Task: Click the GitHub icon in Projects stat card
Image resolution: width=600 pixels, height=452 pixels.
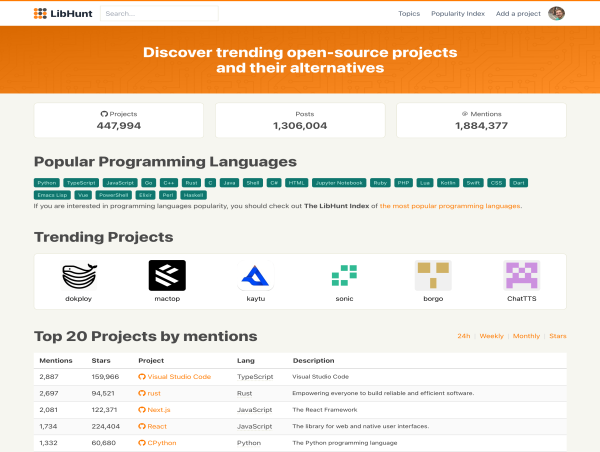Action: point(104,114)
